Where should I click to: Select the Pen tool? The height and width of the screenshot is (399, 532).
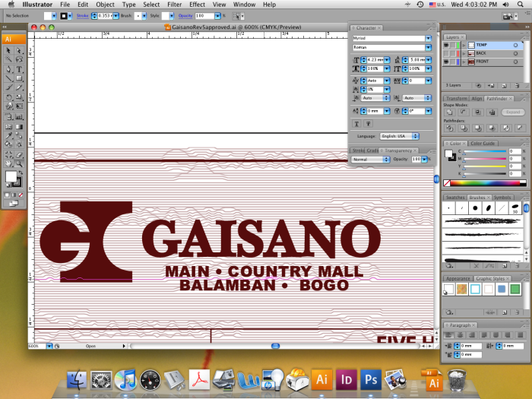8,68
